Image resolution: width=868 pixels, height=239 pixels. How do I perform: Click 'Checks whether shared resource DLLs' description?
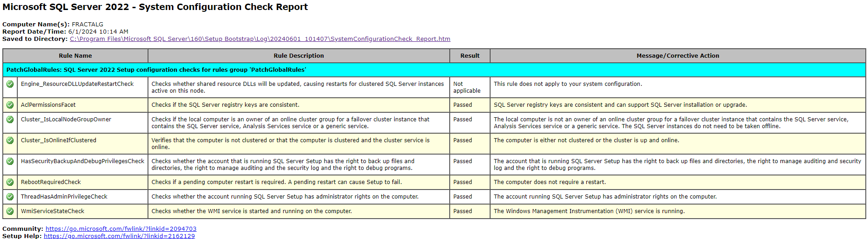pos(298,87)
